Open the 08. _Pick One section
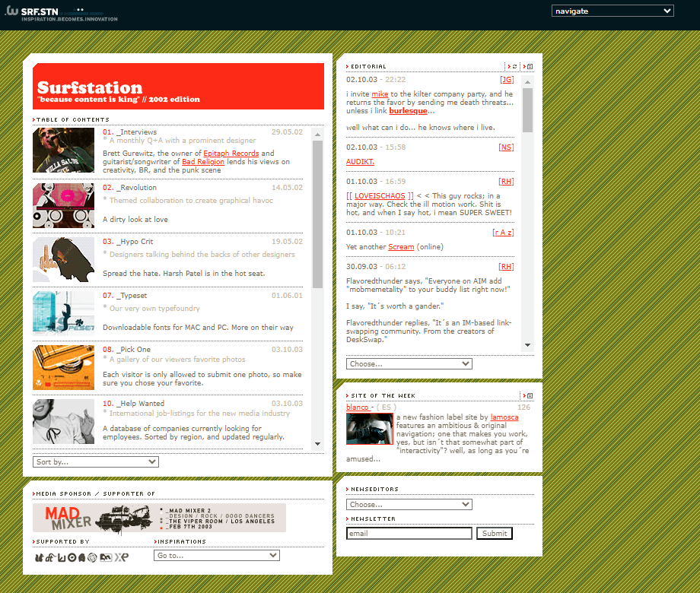Image resolution: width=700 pixels, height=593 pixels. coord(126,350)
